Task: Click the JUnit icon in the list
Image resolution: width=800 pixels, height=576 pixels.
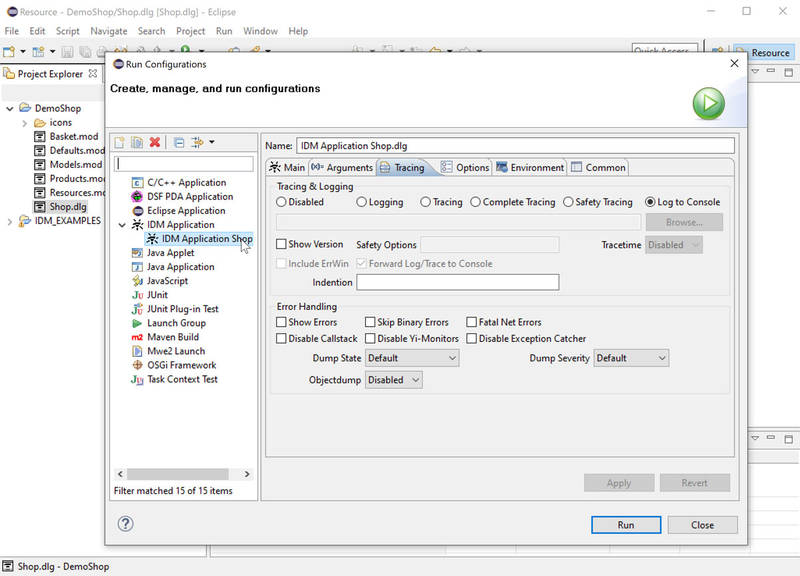Action: point(137,295)
